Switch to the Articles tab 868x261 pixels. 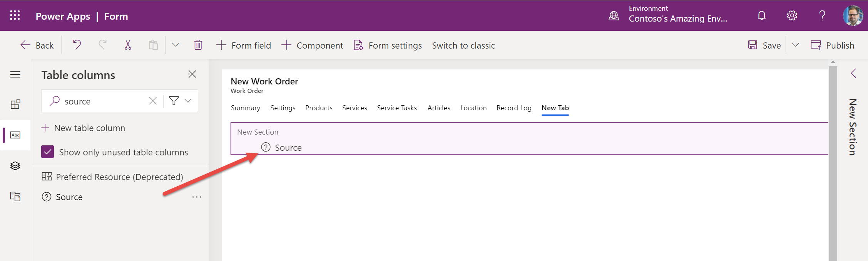439,108
